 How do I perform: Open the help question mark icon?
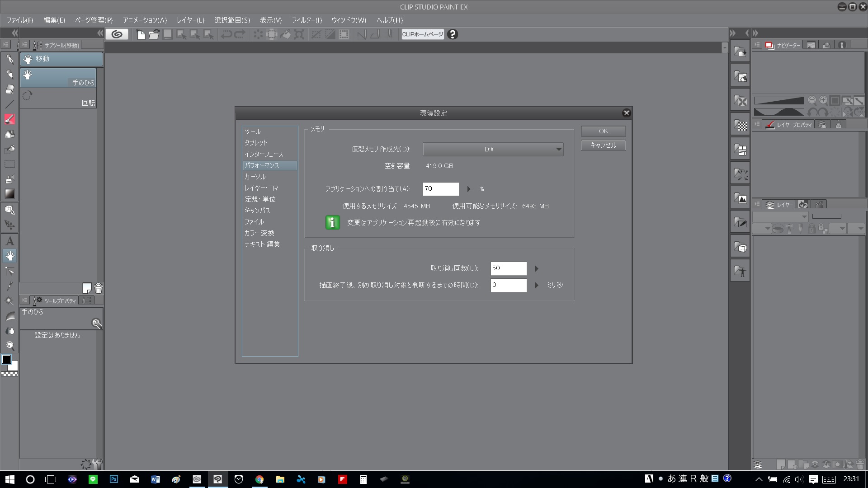(x=453, y=34)
